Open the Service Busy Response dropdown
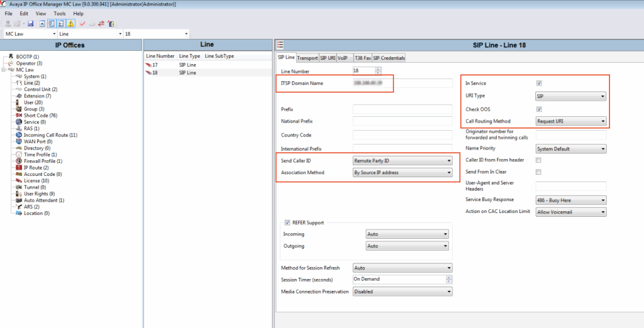This screenshot has height=328, width=644. (571, 200)
